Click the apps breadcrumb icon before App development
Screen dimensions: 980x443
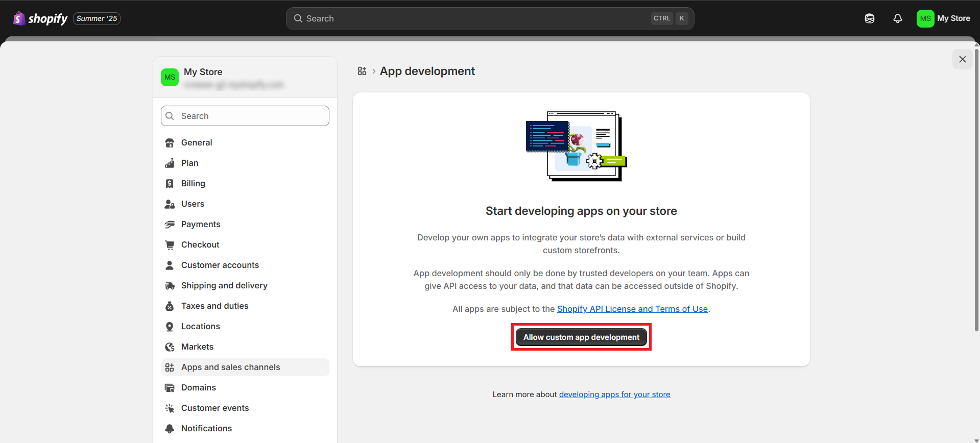click(x=362, y=71)
